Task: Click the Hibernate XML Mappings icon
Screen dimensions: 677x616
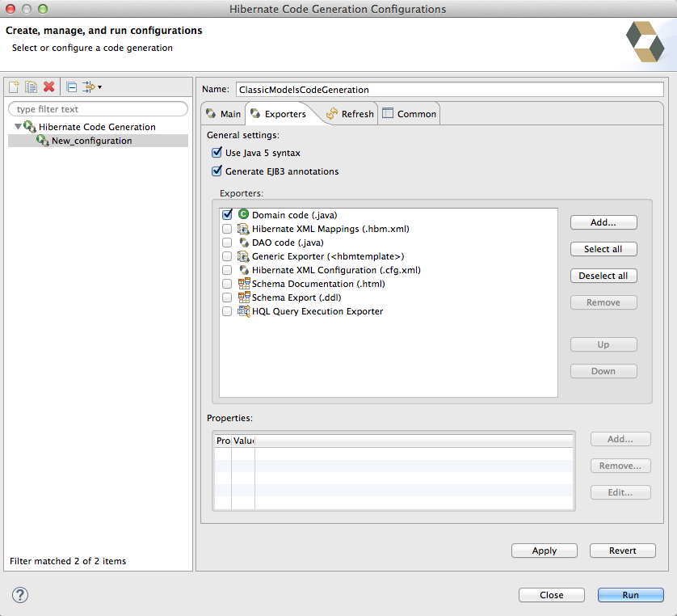Action: 243,229
